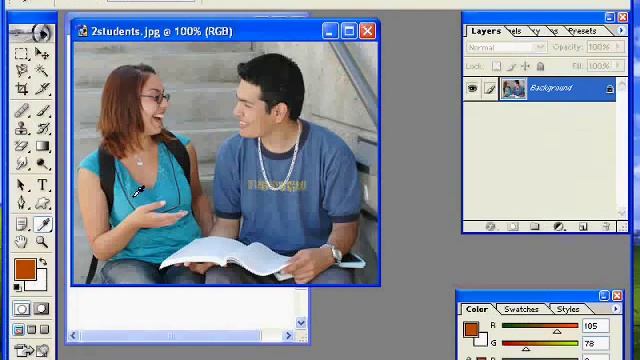This screenshot has width=640, height=360.
Task: Click the R value field showing 105
Action: [596, 326]
